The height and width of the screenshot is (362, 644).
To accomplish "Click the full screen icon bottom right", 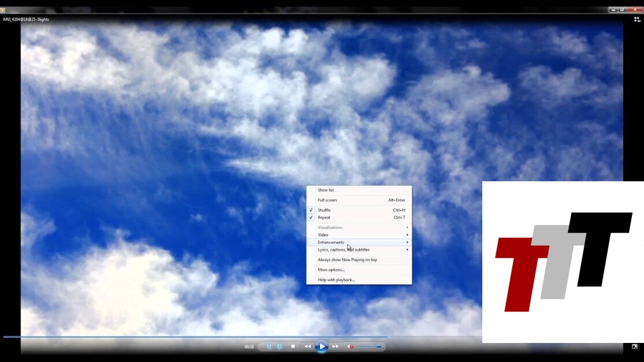I will point(634,347).
